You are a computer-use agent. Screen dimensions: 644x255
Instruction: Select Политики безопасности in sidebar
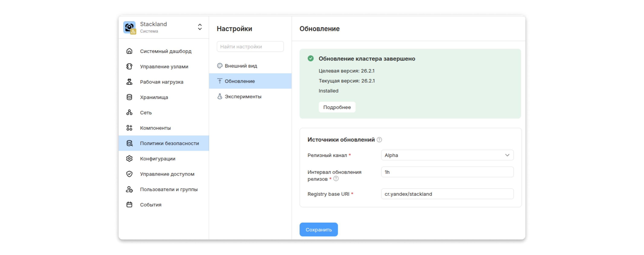164,143
